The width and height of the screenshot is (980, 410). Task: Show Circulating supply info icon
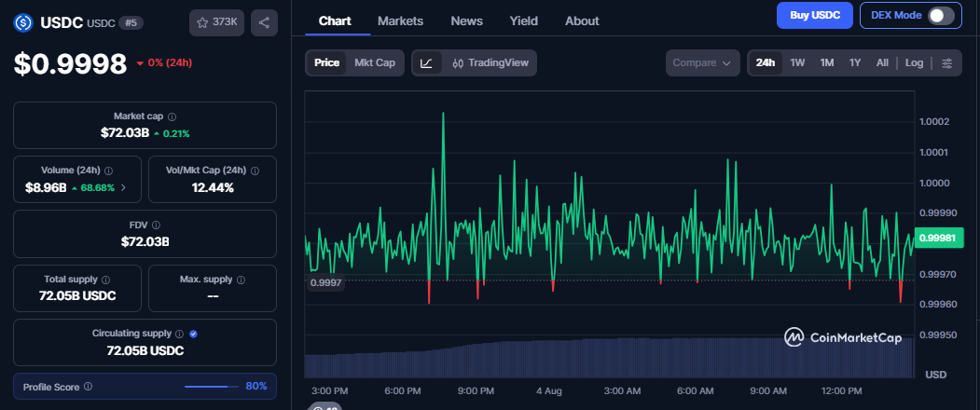click(x=179, y=334)
